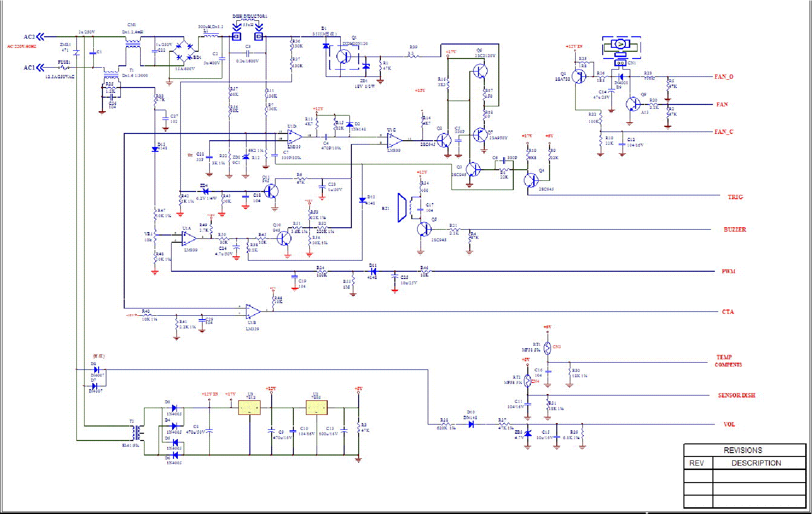Click the Q11 transistor symbol

pyautogui.click(x=272, y=191)
